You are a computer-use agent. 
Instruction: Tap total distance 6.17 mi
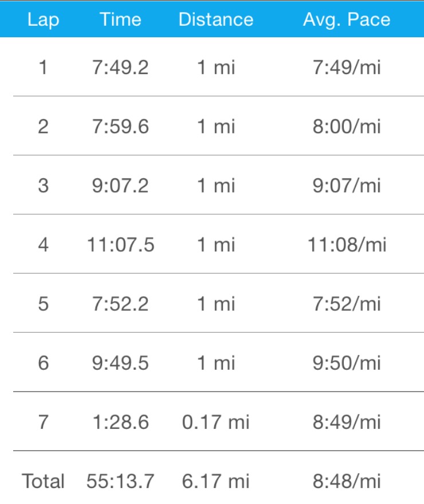pos(215,481)
